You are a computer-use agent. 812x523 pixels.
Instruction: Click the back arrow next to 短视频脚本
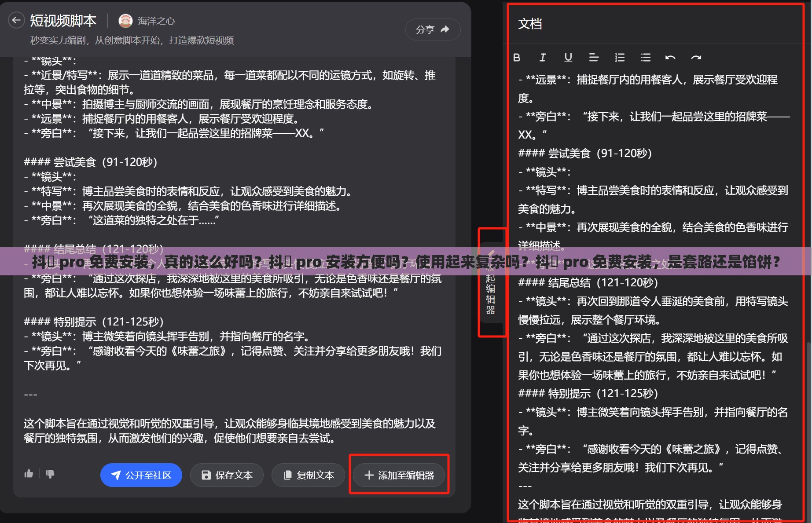16,20
